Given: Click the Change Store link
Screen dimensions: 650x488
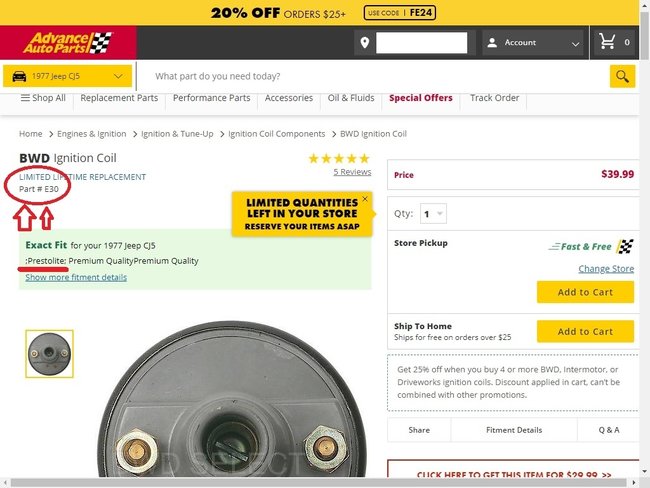Looking at the screenshot, I should (x=606, y=269).
